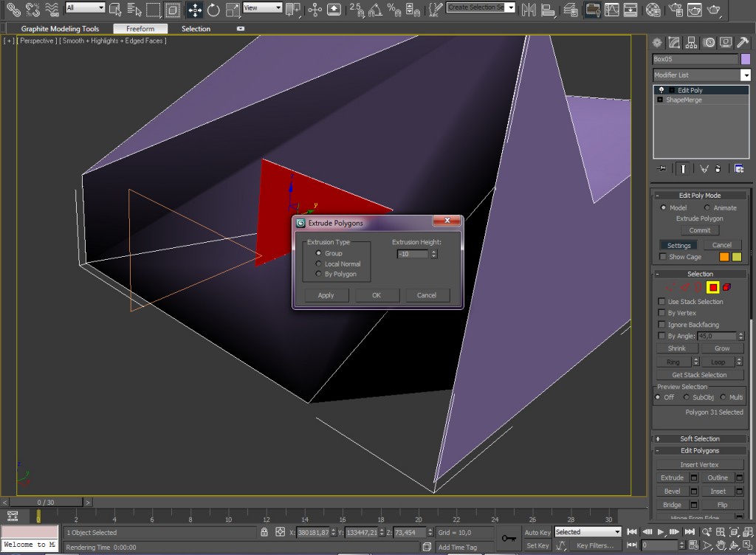The height and width of the screenshot is (555, 756).
Task: Open the Material Editor icon
Action: (653, 9)
